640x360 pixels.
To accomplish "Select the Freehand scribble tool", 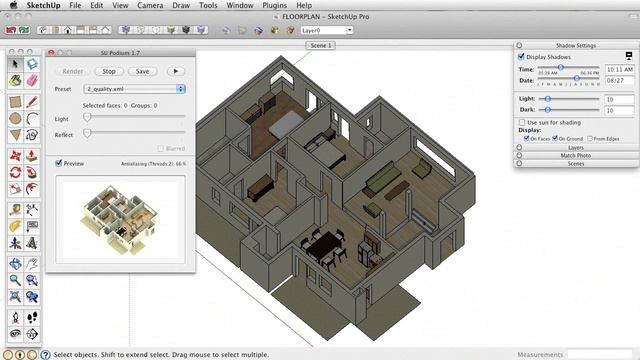I will coord(32,135).
